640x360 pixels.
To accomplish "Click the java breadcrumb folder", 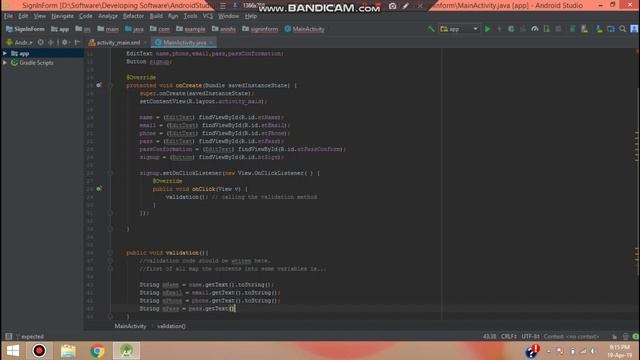I will click(x=134, y=29).
